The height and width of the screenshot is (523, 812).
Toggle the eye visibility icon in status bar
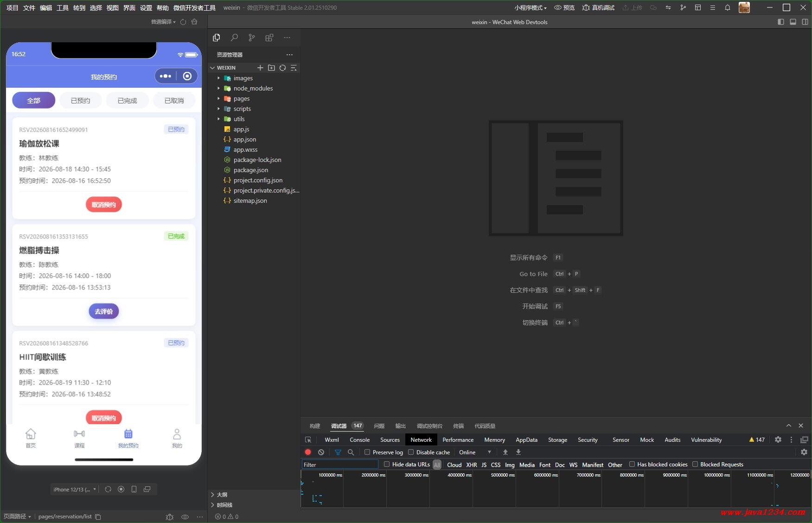click(185, 517)
